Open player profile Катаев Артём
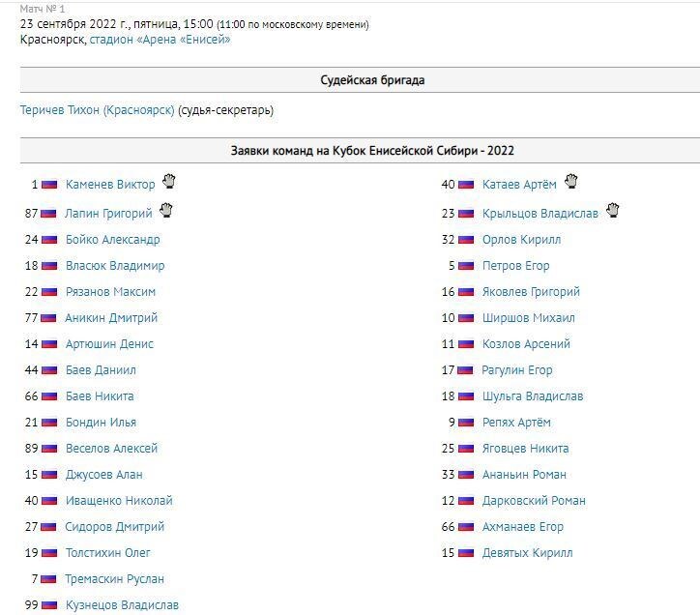The image size is (700, 615). (519, 185)
